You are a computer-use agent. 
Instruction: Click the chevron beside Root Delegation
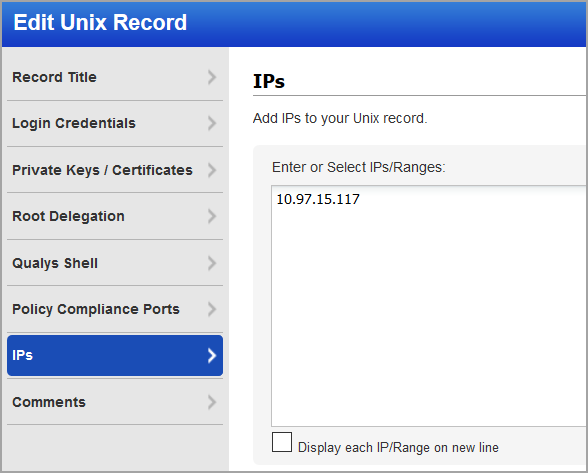tap(212, 216)
